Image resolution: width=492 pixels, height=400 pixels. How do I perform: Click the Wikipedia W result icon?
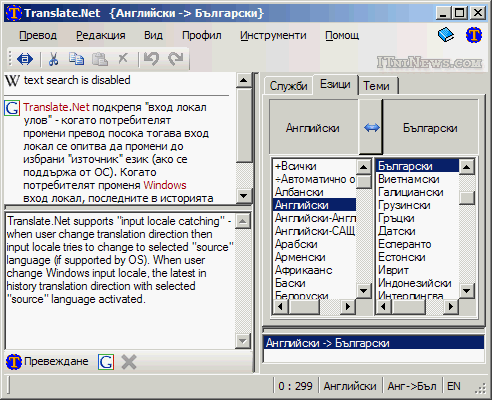pyautogui.click(x=12, y=80)
